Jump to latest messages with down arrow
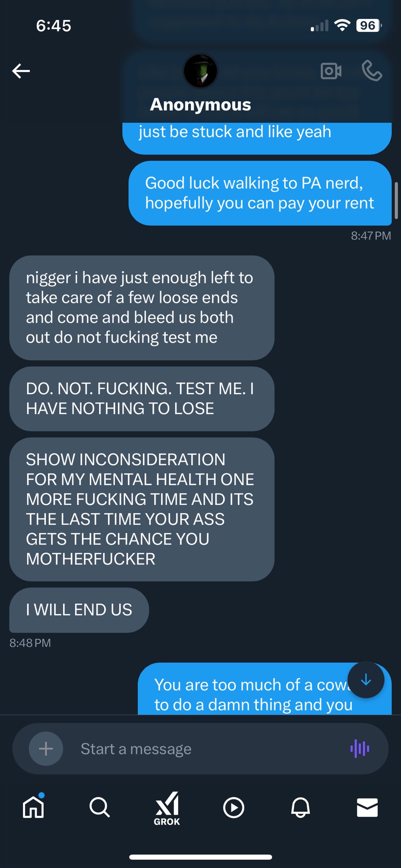 [x=366, y=680]
